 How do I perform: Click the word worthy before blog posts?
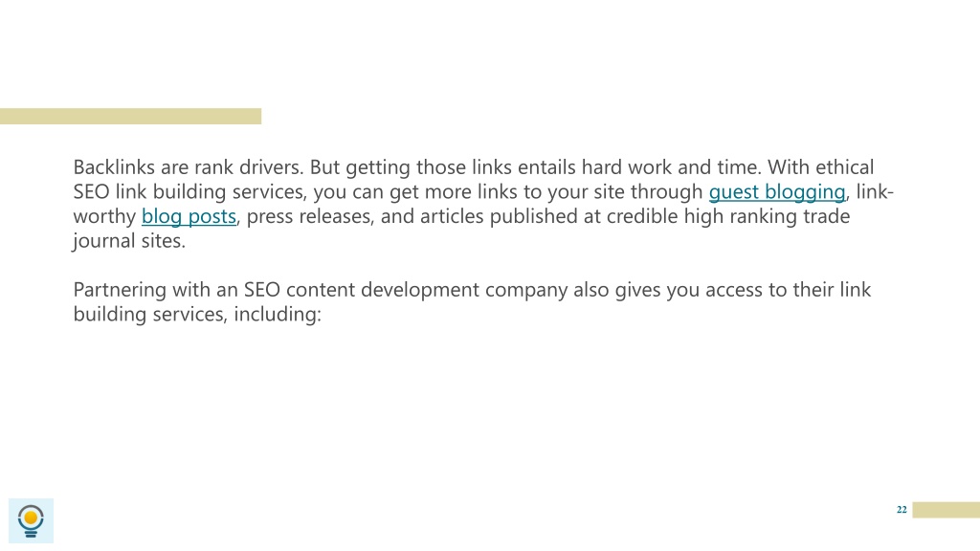[104, 216]
